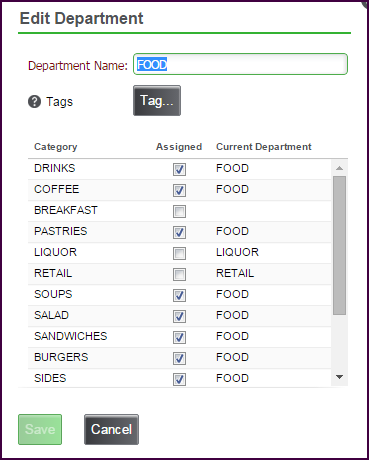Click the Category column header

point(56,147)
